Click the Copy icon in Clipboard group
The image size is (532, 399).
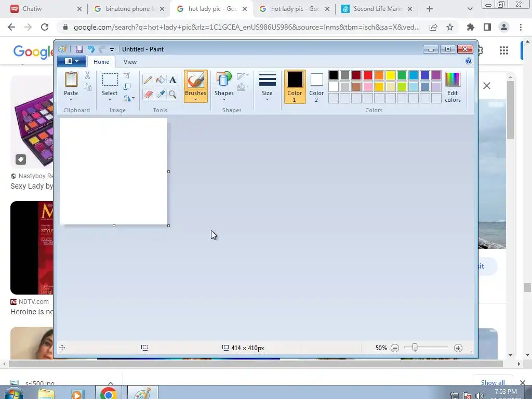pyautogui.click(x=87, y=87)
